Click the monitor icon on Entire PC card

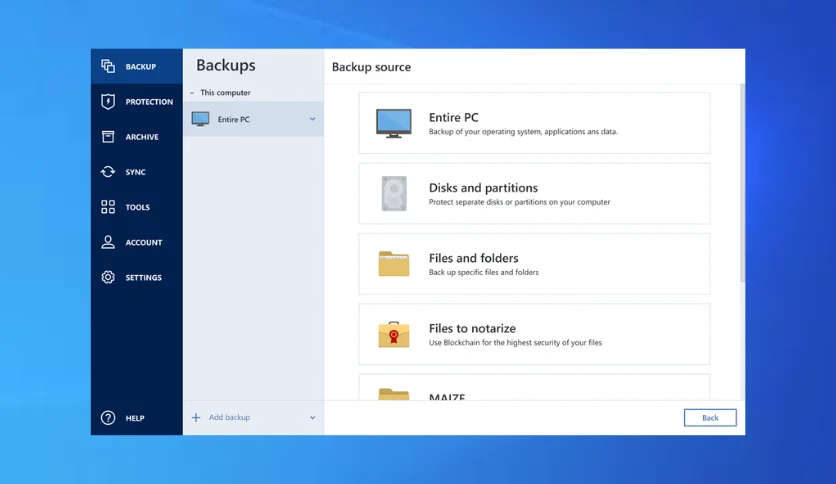[393, 124]
